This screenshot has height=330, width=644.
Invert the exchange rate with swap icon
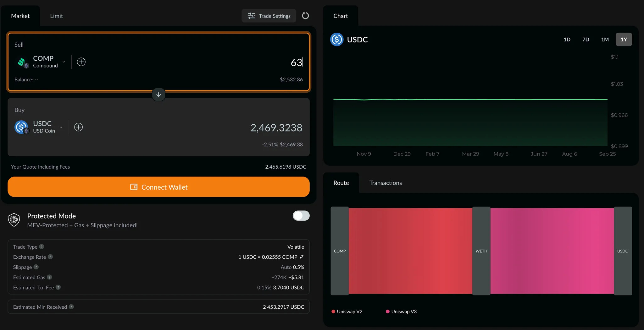[302, 257]
